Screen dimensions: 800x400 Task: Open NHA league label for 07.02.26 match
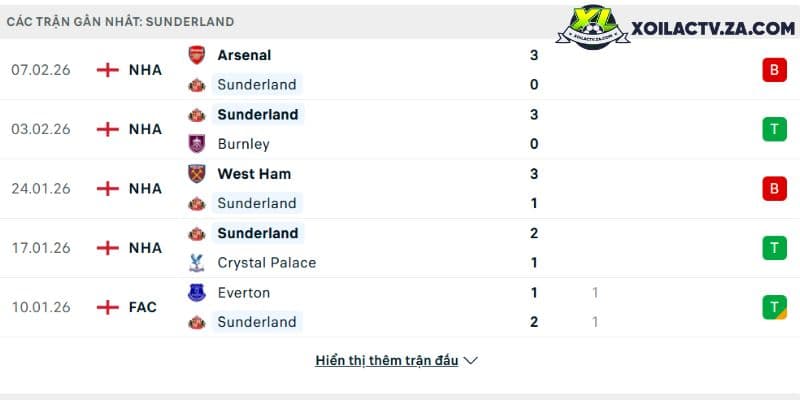click(x=145, y=70)
